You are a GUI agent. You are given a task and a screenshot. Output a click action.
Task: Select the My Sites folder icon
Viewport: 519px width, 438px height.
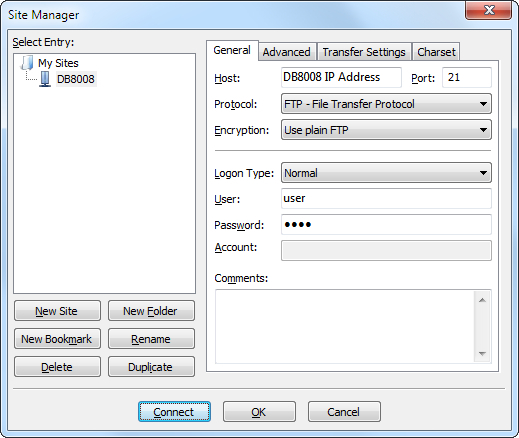tap(27, 63)
